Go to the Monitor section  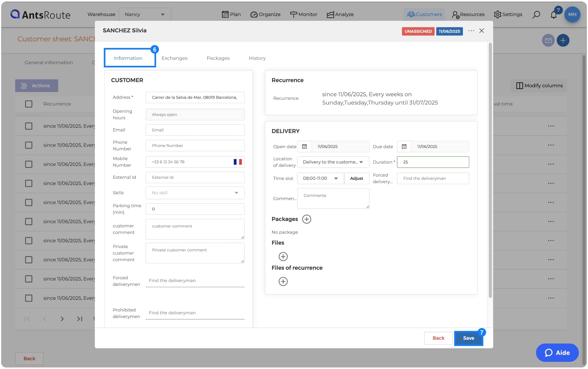coord(304,14)
